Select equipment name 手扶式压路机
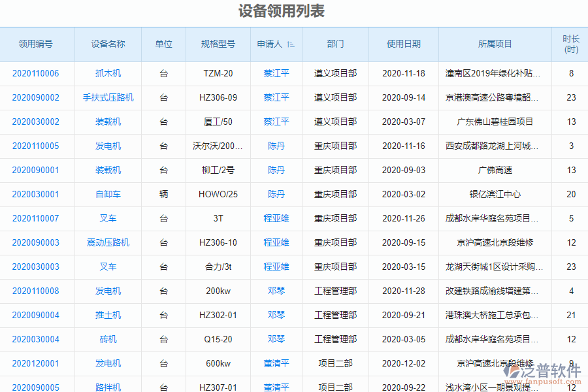Screen dimensions: 588x392 (x=108, y=97)
